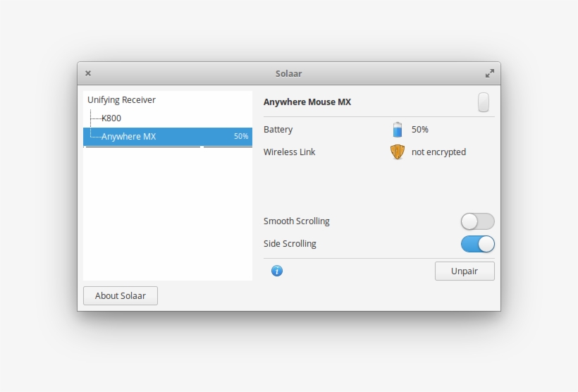This screenshot has width=578, height=392.
Task: Unpair the Anywhere Mouse MX
Action: 464,271
